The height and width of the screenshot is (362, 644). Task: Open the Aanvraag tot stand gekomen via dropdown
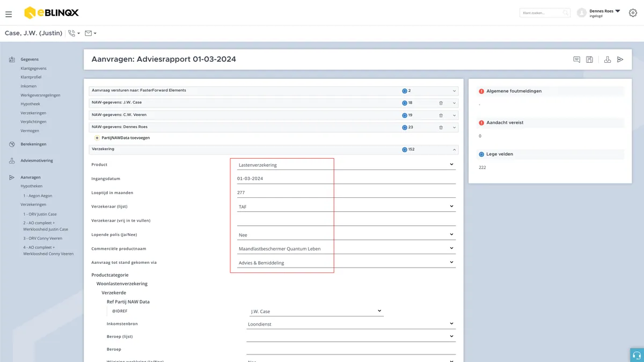(346, 263)
